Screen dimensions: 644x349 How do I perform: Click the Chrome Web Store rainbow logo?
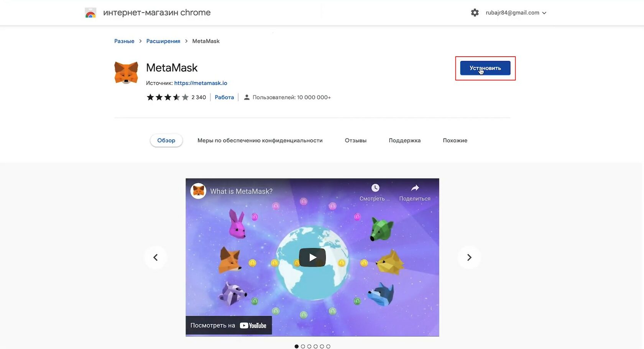(90, 13)
